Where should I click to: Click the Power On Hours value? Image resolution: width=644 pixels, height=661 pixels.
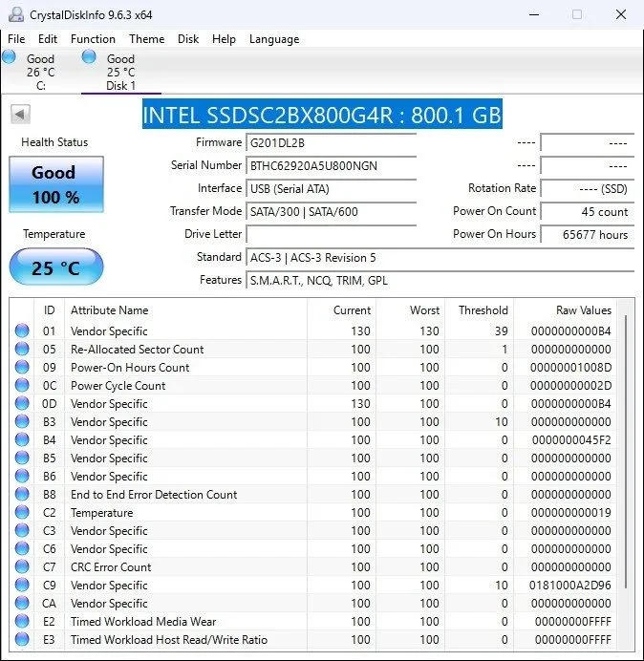[587, 234]
